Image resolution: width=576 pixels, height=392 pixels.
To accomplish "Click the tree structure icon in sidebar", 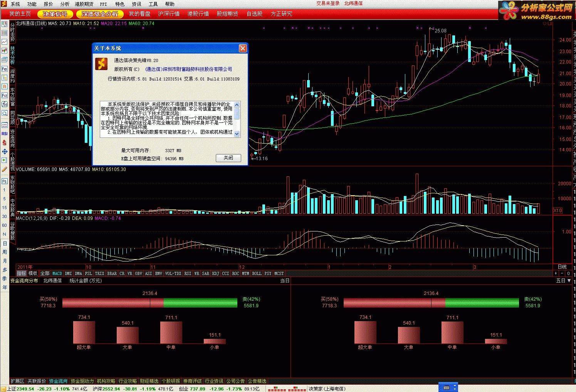I will [5, 77].
